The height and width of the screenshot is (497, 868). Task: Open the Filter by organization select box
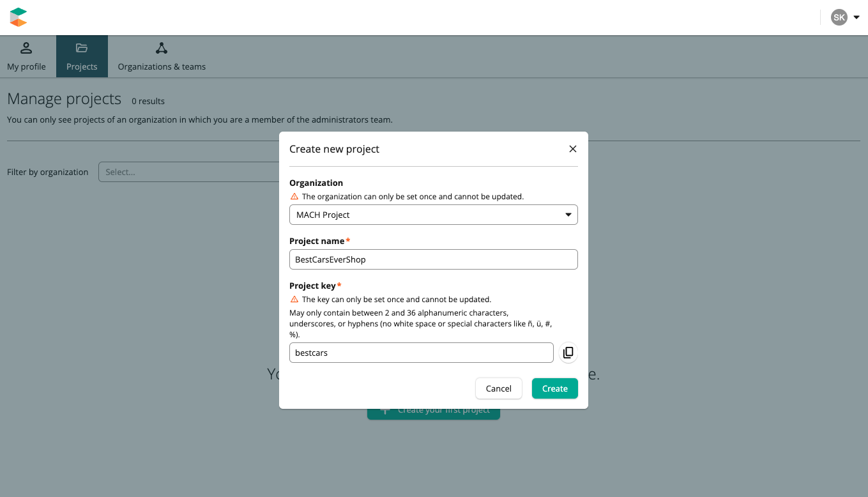pos(188,172)
